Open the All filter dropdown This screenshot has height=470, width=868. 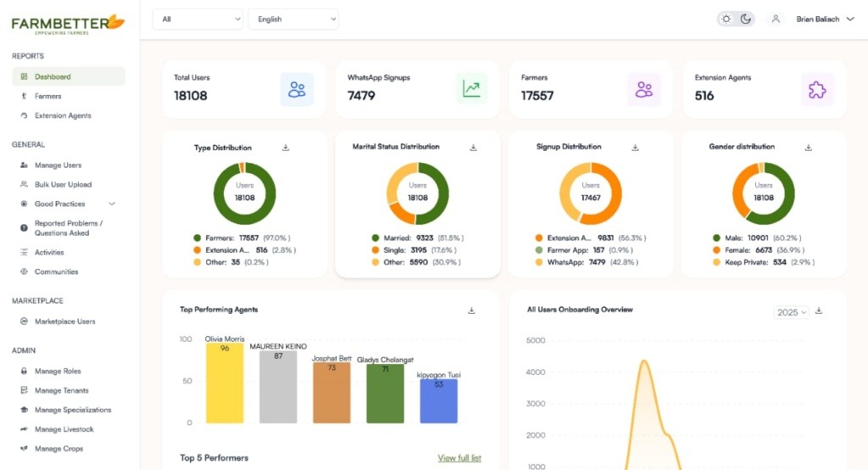[x=198, y=19]
